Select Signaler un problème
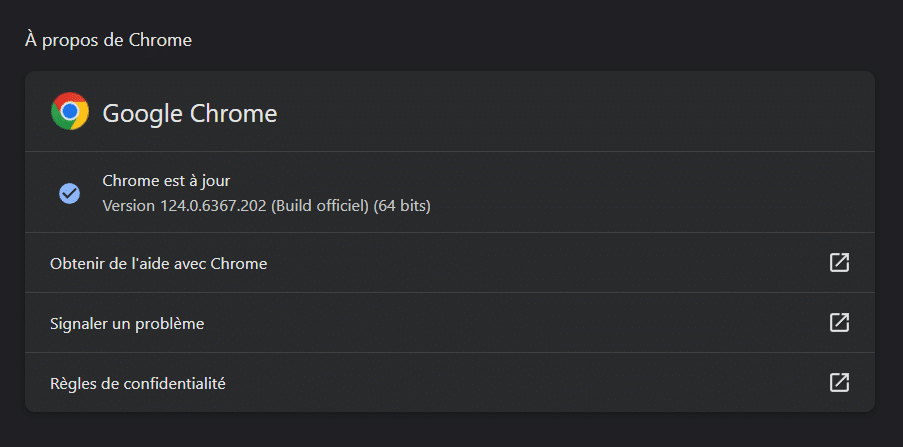 pyautogui.click(x=450, y=323)
